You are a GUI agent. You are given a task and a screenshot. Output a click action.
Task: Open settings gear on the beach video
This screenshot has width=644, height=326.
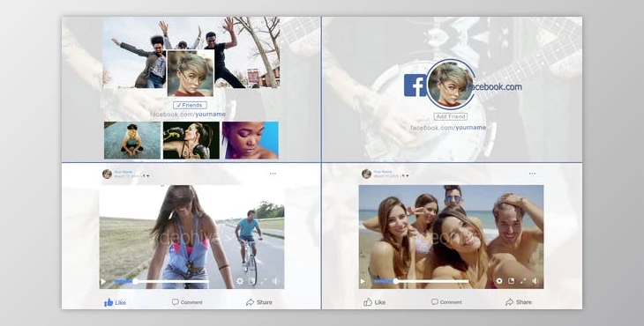(x=499, y=281)
